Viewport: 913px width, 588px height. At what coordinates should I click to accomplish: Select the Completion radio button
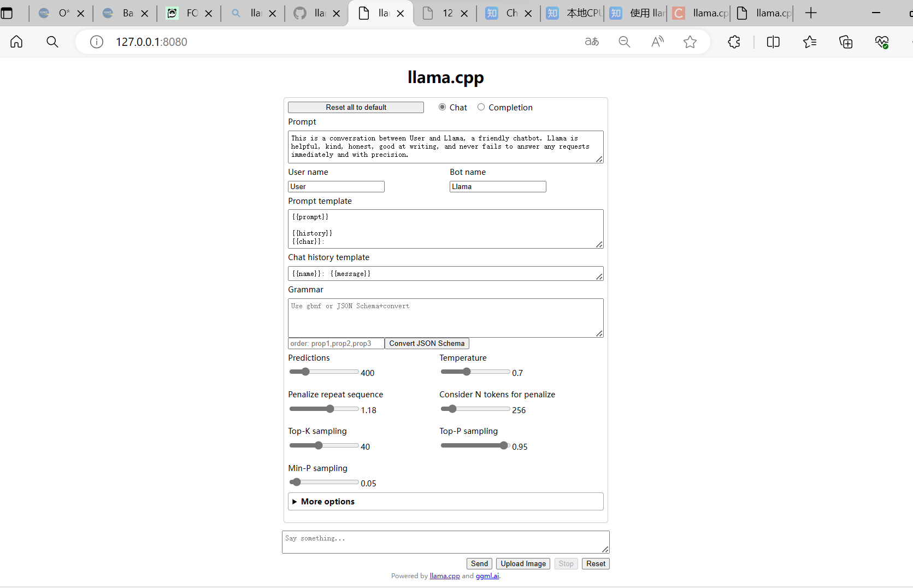pyautogui.click(x=481, y=107)
